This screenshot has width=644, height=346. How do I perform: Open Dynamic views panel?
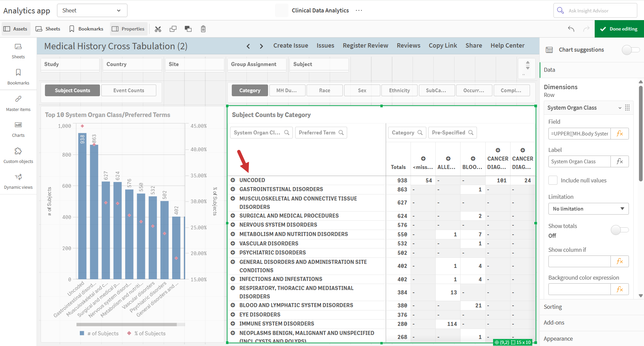tap(18, 181)
